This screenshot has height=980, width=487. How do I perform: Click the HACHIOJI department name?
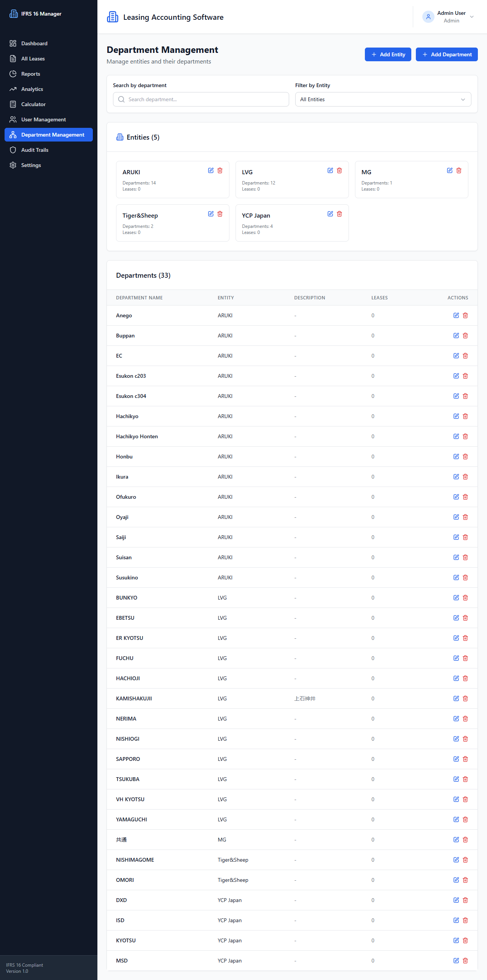pyautogui.click(x=128, y=678)
